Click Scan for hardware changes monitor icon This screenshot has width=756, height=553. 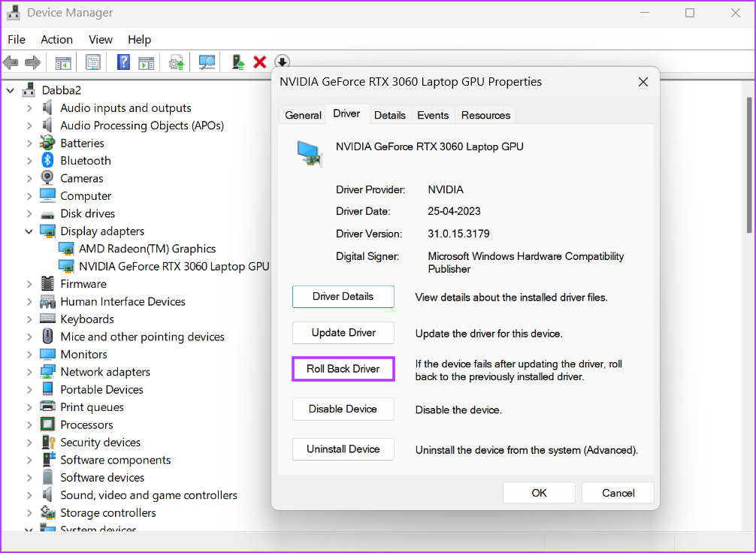tap(207, 62)
